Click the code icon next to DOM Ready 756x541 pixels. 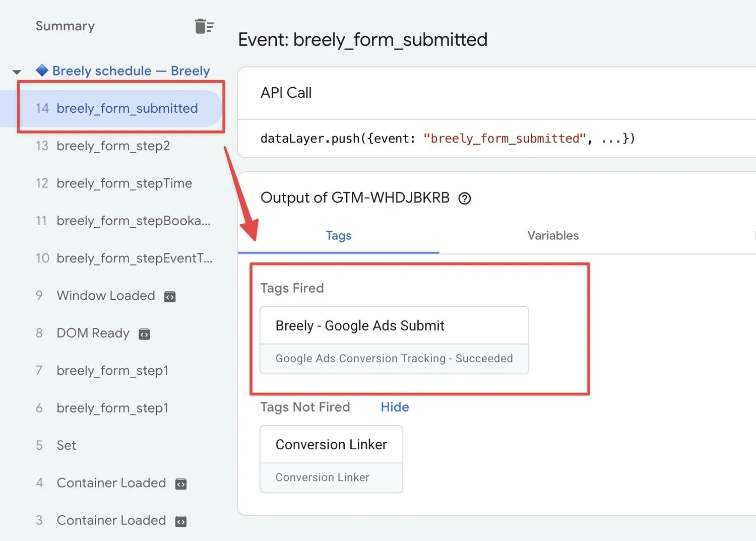click(x=144, y=334)
